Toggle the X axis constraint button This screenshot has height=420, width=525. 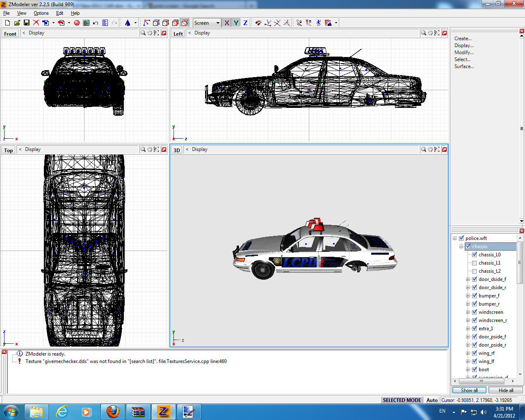tap(226, 23)
